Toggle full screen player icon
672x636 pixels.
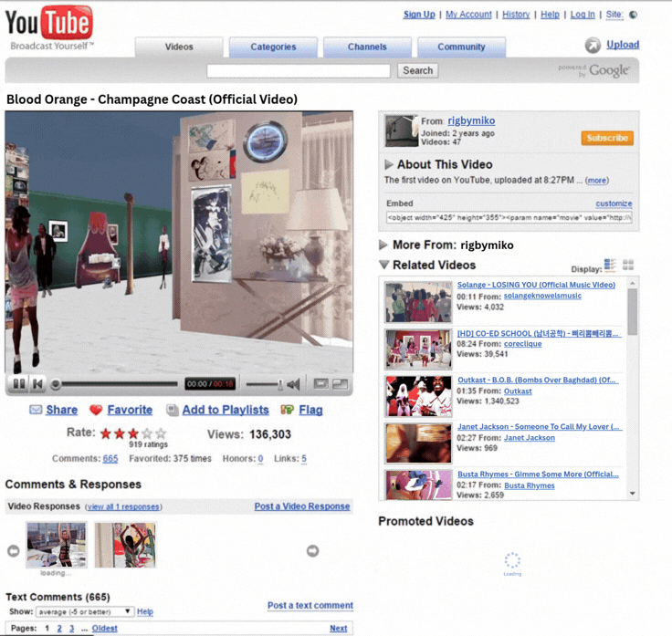341,384
